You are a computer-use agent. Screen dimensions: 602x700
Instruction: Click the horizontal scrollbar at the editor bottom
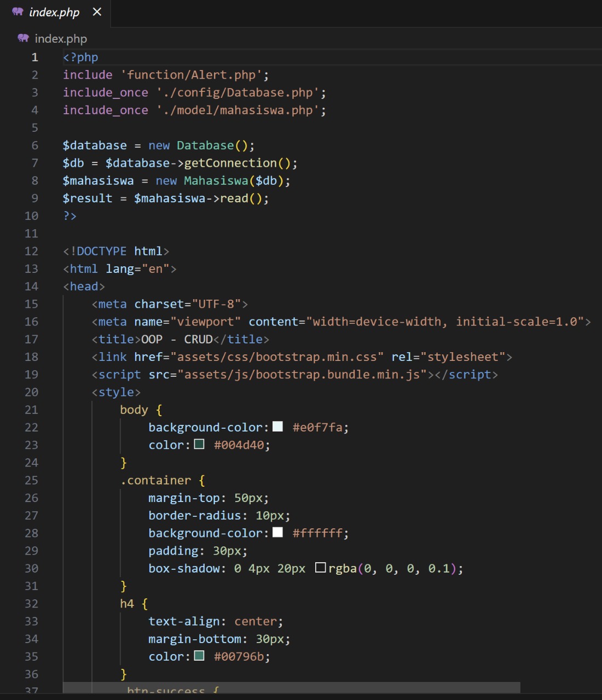click(x=291, y=687)
